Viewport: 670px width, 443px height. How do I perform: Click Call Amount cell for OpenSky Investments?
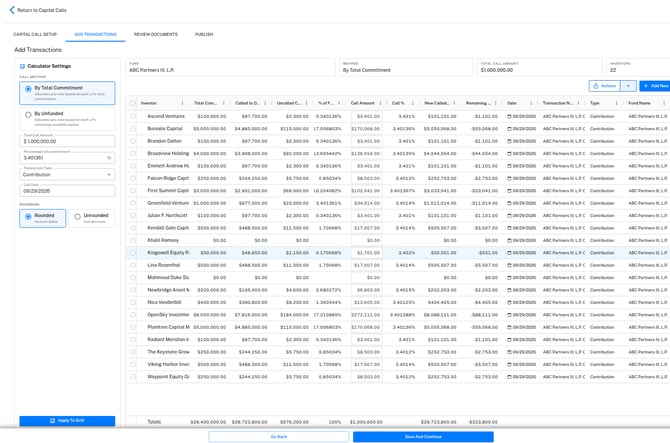coord(367,315)
